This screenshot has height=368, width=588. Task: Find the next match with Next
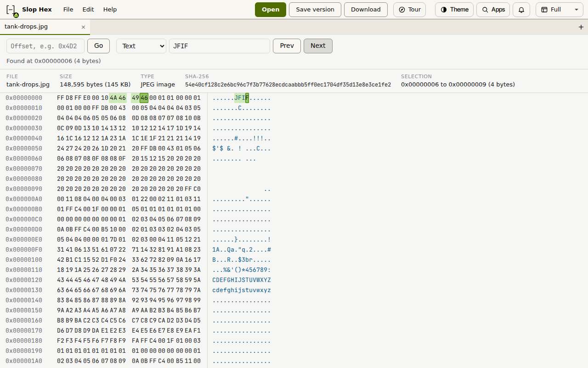tap(318, 46)
